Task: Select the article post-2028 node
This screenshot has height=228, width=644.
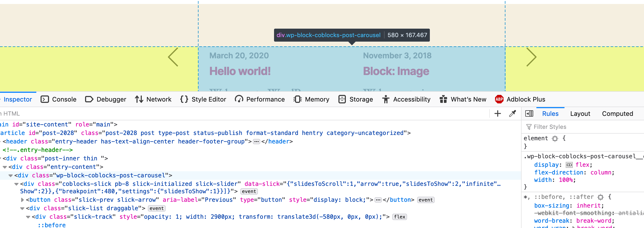Action: click(205, 133)
